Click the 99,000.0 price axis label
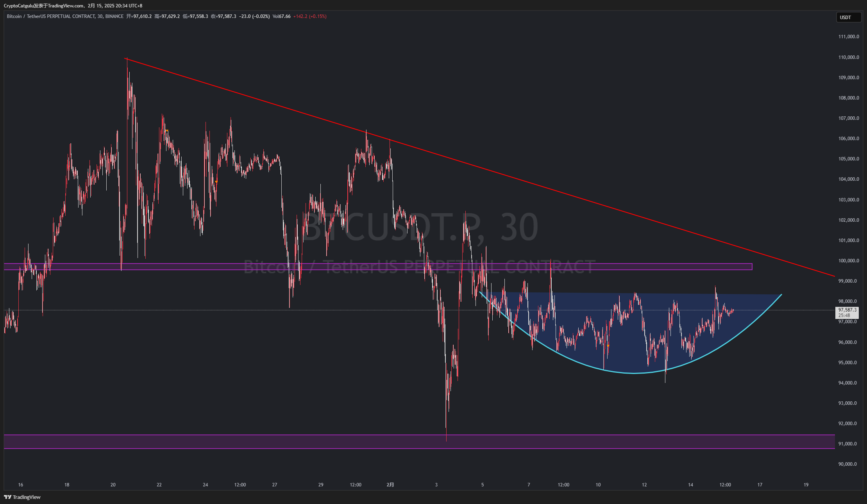 pyautogui.click(x=847, y=281)
